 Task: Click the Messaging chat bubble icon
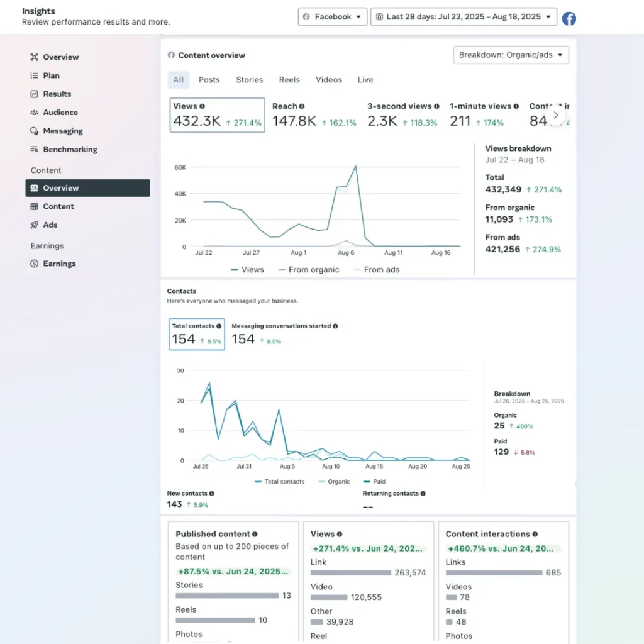point(34,131)
